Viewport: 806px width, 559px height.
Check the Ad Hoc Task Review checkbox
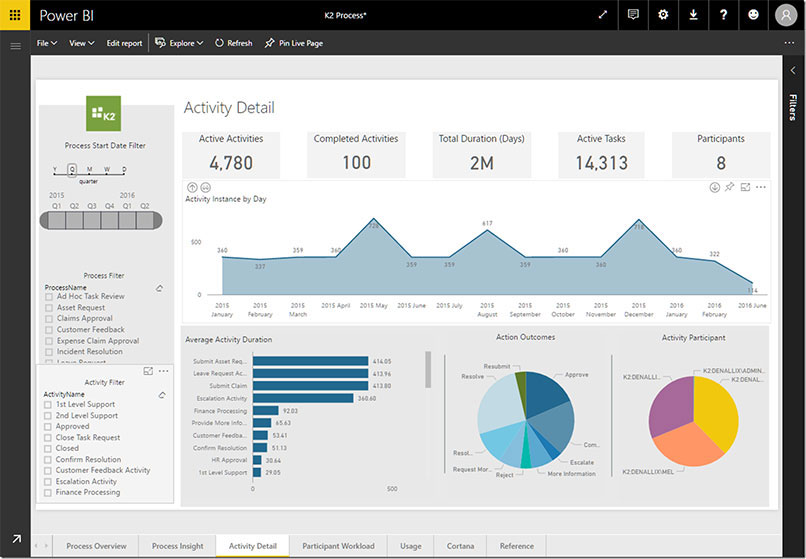tap(49, 297)
